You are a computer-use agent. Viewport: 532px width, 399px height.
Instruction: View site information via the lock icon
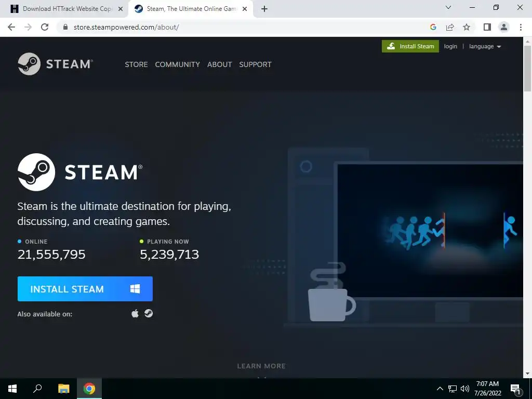[65, 27]
